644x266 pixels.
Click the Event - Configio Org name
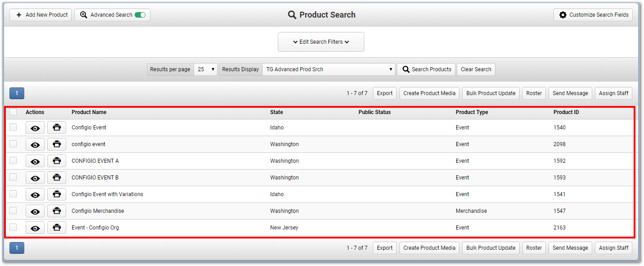click(95, 228)
